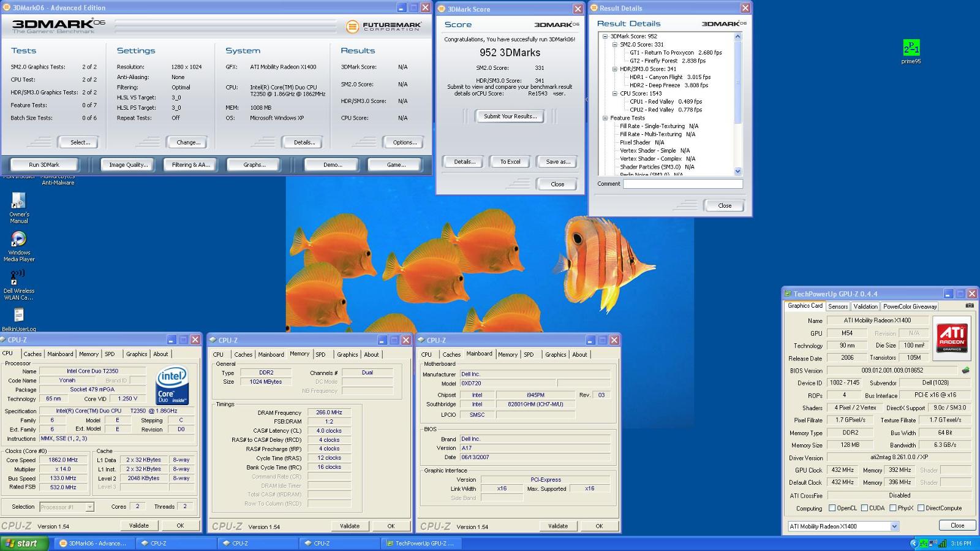This screenshot has height=551, width=980.
Task: Click the Game... button in 3DMark06
Action: tap(396, 165)
